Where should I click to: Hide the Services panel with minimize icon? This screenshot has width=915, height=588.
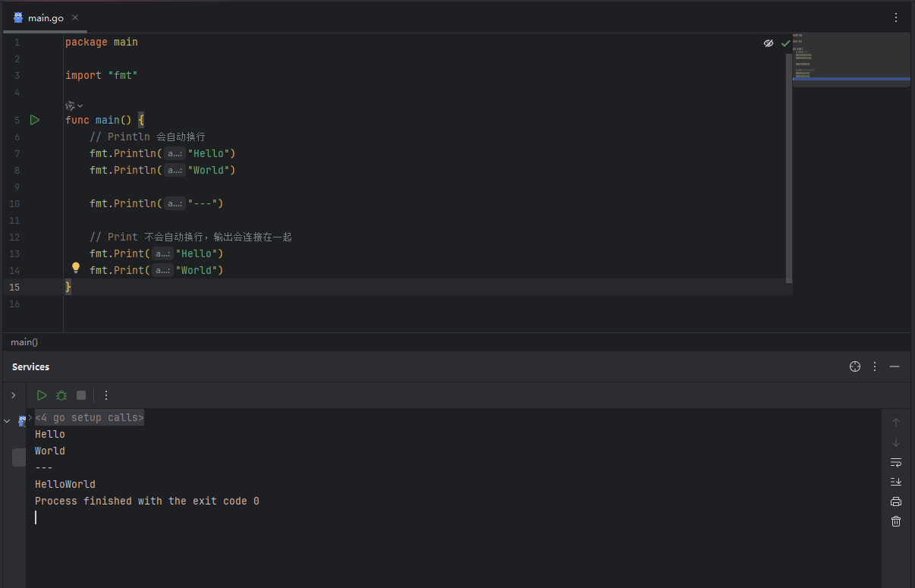coord(895,366)
